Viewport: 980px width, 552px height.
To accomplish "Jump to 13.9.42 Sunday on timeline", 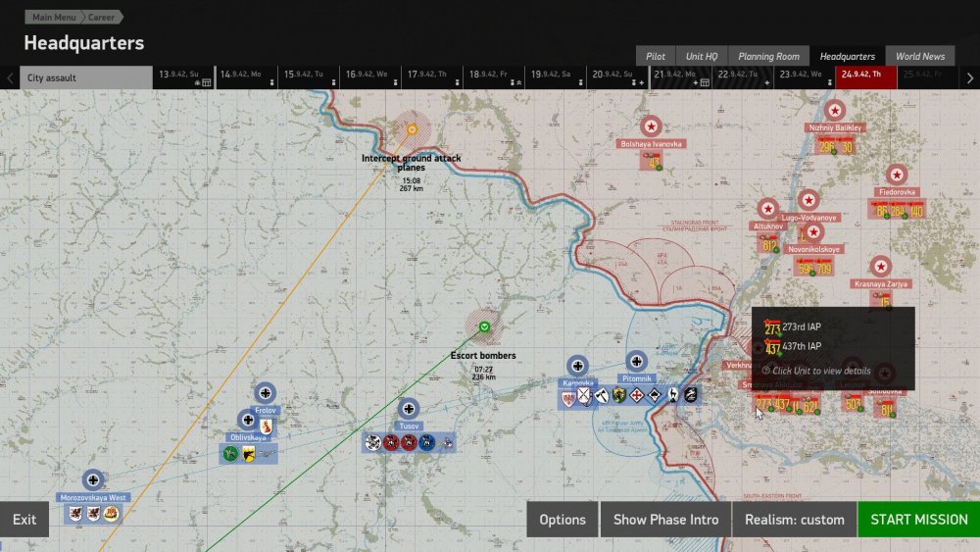I will pyautogui.click(x=184, y=77).
